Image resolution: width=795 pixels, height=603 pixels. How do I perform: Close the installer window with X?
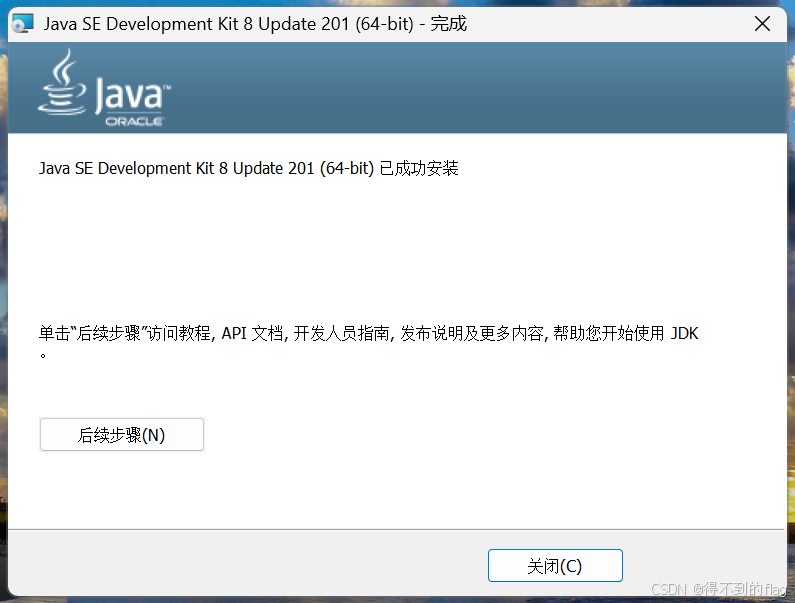pyautogui.click(x=762, y=23)
